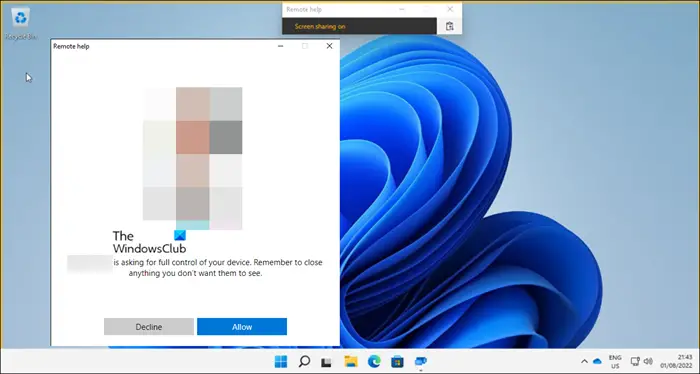Image resolution: width=700 pixels, height=374 pixels.
Task: Open the volume speaker tray icon
Action: click(648, 362)
